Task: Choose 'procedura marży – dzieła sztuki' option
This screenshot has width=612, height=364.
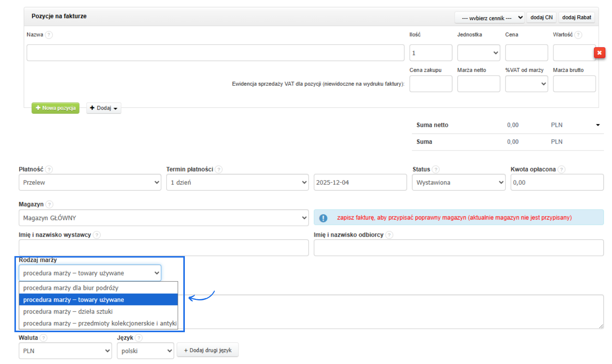Action: click(68, 312)
